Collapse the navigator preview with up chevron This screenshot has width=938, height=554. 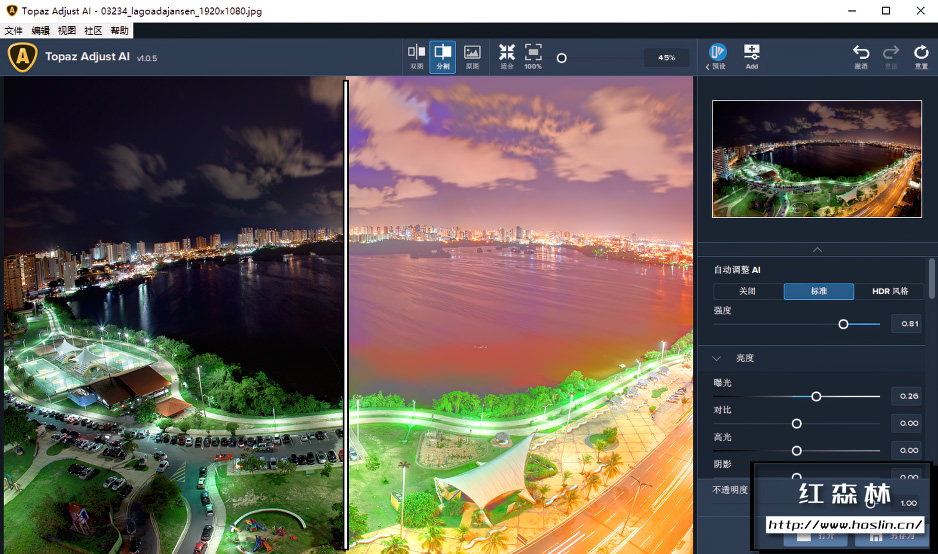(x=817, y=249)
